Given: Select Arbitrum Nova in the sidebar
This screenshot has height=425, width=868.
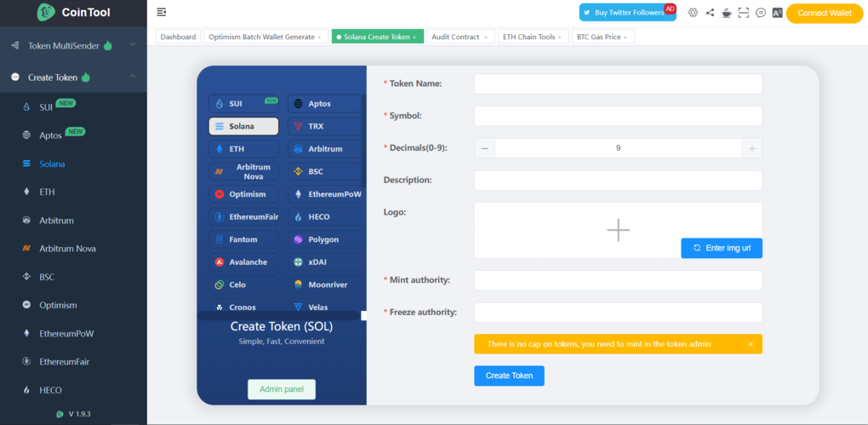Looking at the screenshot, I should [x=73, y=249].
